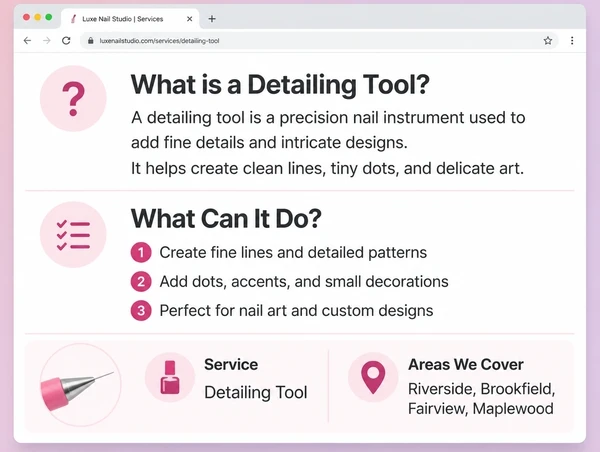This screenshot has height=452, width=600.
Task: Click the detailing tool tip image
Action: pyautogui.click(x=80, y=385)
